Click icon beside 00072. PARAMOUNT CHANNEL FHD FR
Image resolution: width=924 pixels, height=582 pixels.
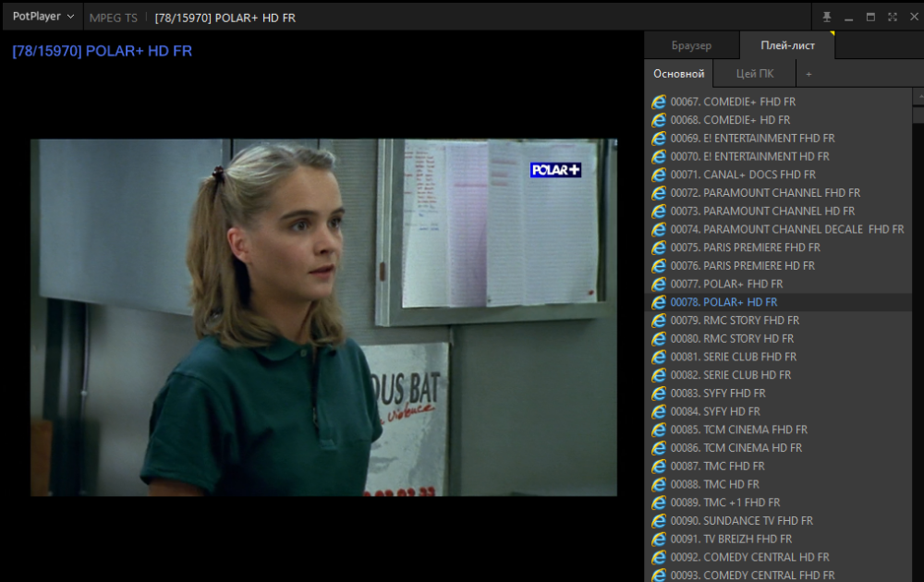tap(658, 193)
